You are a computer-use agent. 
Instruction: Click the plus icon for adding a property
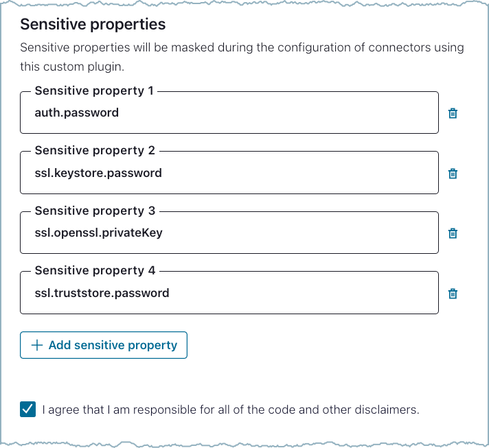[37, 345]
